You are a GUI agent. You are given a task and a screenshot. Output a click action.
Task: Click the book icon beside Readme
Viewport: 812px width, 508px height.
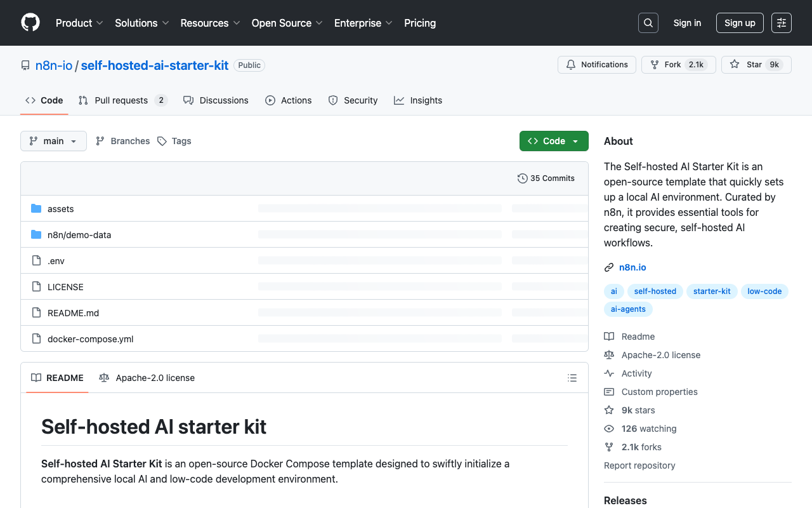tap(609, 337)
